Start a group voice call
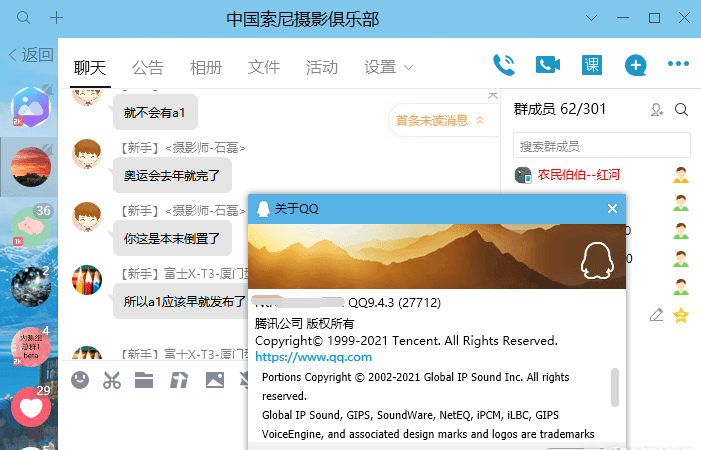 pyautogui.click(x=504, y=65)
